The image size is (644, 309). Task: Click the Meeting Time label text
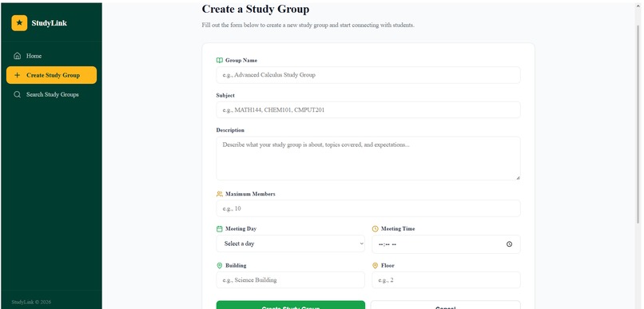click(x=398, y=229)
